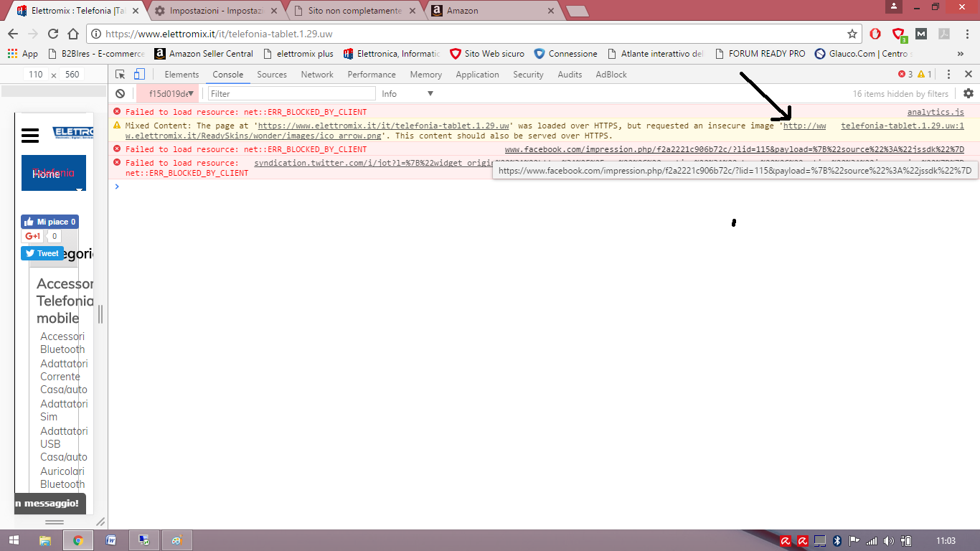Open the PDF extension icon
The width and height of the screenshot is (980, 551).
(x=944, y=34)
